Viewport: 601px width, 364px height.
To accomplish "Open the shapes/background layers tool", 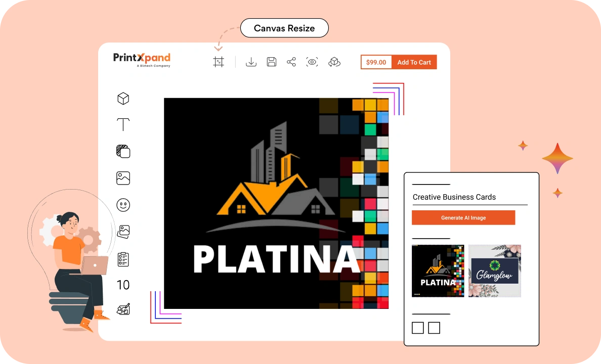I will [123, 151].
